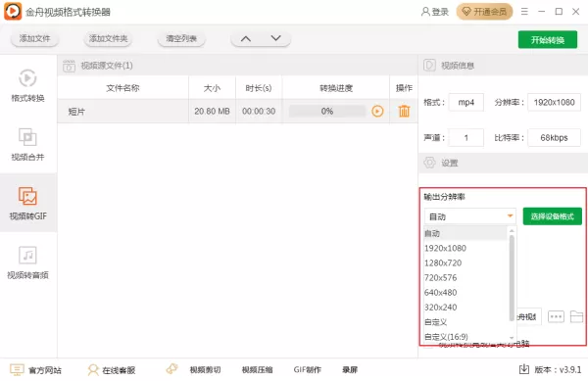Click the 0% conversion progress bar
Screen dimensions: 588x381
point(327,112)
